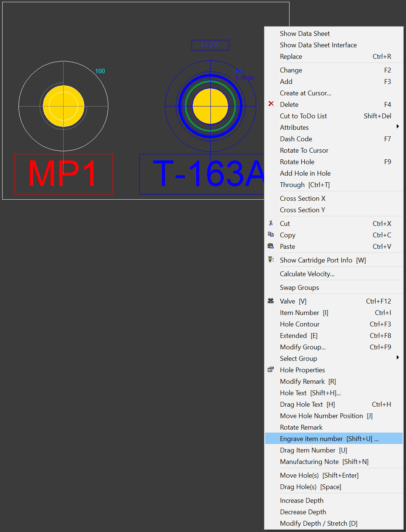Select Through [Ctrl+T]
This screenshot has width=406, height=532.
(334, 185)
